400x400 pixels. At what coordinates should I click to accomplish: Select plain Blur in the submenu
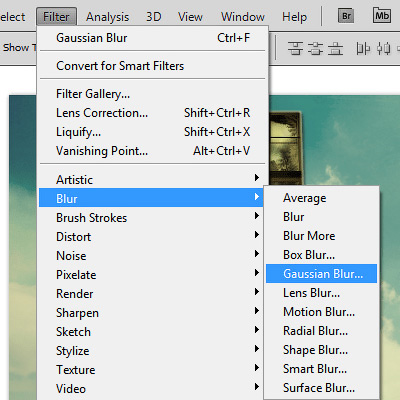tap(321, 217)
